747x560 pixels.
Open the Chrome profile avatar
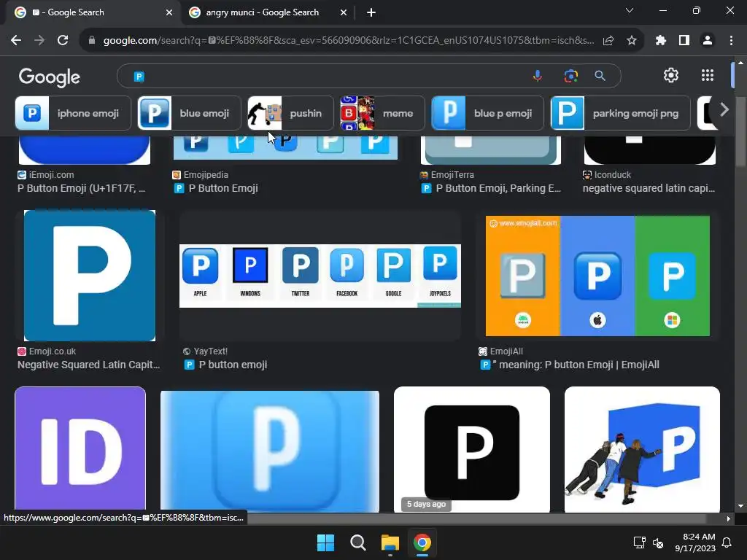coord(708,41)
